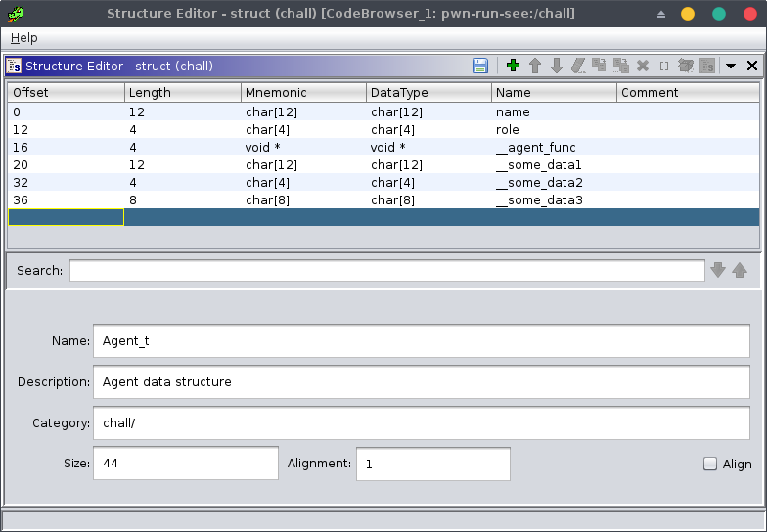Open the Help menu
The image size is (767, 532).
point(24,37)
